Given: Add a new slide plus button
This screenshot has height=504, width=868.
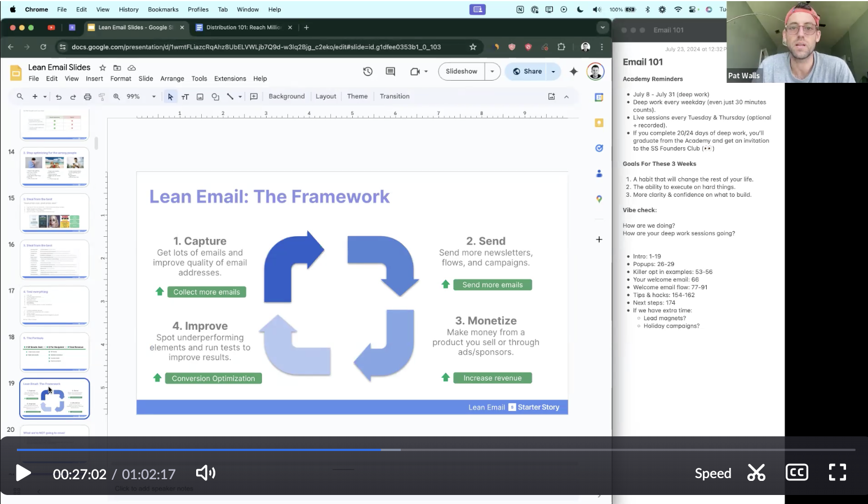Looking at the screenshot, I should point(35,96).
